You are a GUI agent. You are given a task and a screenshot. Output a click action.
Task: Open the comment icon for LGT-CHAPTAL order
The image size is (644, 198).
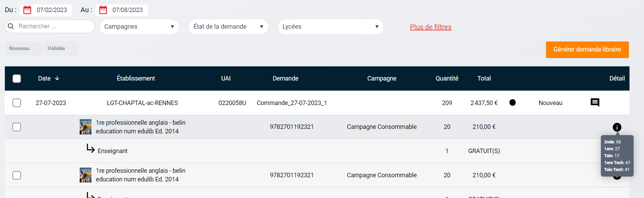coord(595,103)
